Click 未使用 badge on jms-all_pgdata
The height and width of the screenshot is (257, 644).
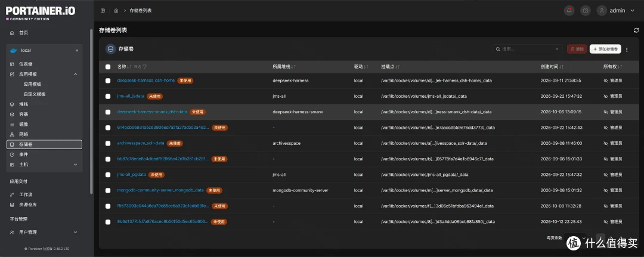(x=156, y=175)
